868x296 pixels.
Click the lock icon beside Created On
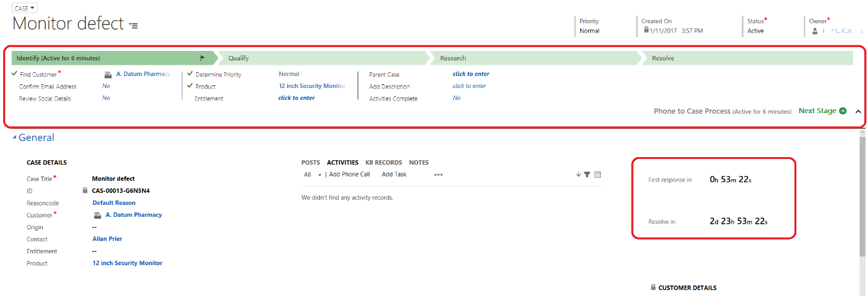[646, 30]
